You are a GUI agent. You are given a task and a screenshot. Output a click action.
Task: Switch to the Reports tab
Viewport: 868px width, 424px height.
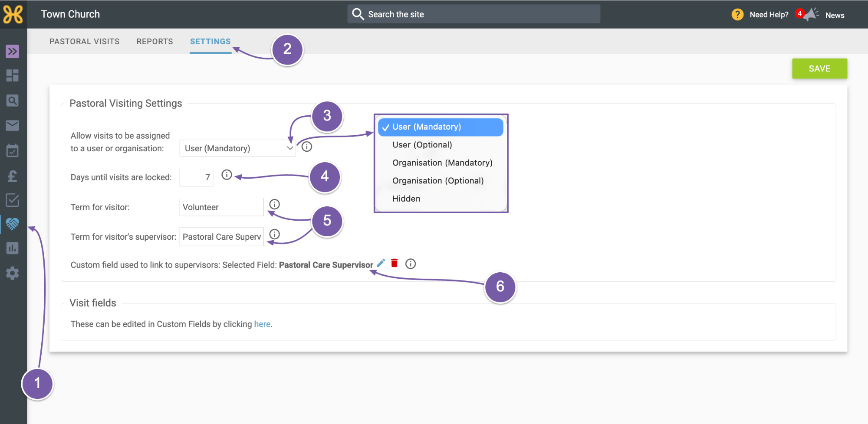[x=155, y=42]
